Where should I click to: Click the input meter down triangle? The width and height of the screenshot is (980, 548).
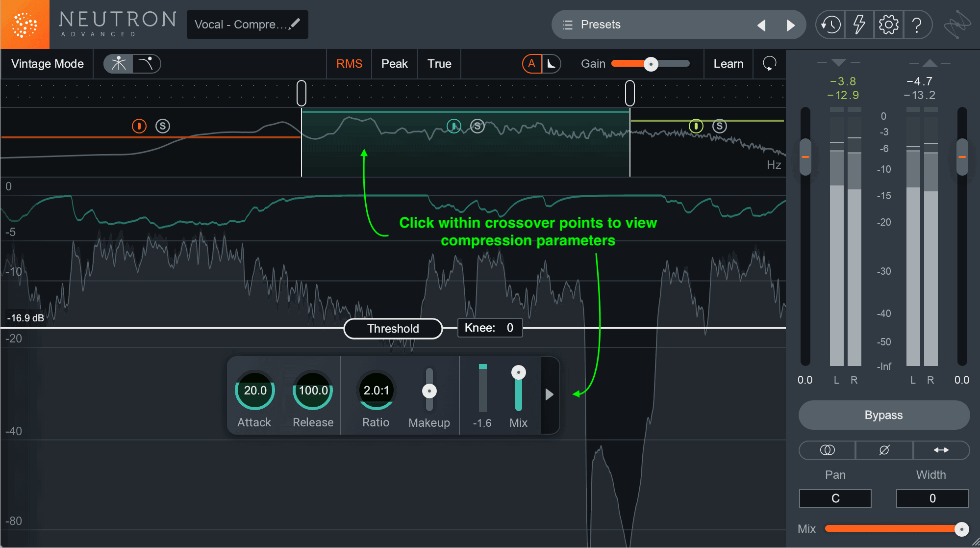pos(839,62)
